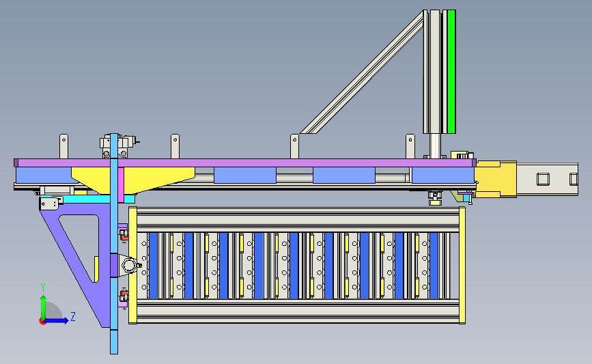Select the upper aluminum rail of the lower frame
Screen dimensions: 592x364
(x=298, y=219)
